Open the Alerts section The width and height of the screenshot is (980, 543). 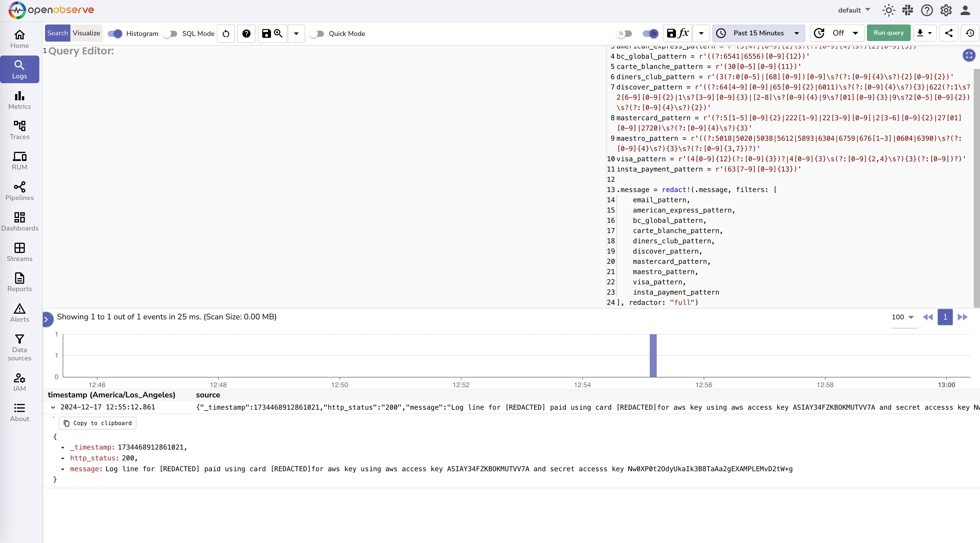[19, 313]
